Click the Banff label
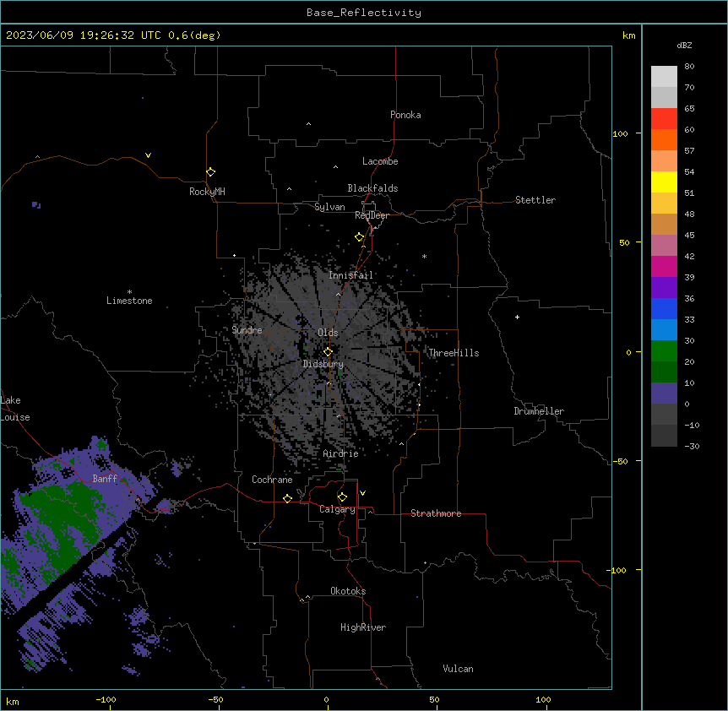Image resolution: width=728 pixels, height=711 pixels. tap(105, 479)
